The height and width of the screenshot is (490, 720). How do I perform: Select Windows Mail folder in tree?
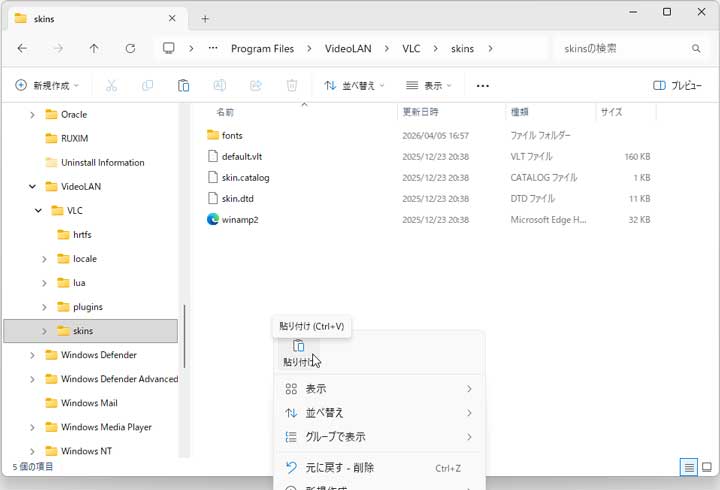89,403
